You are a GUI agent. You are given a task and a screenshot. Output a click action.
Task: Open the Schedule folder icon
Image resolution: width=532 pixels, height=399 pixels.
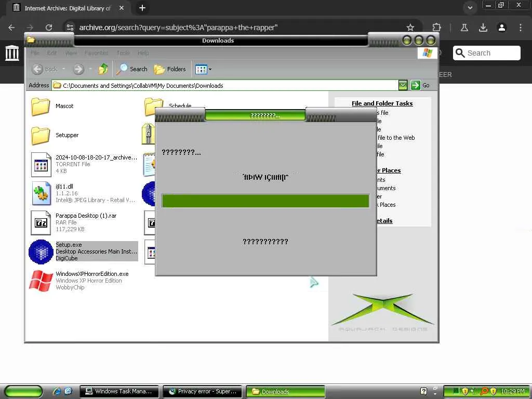pos(153,107)
